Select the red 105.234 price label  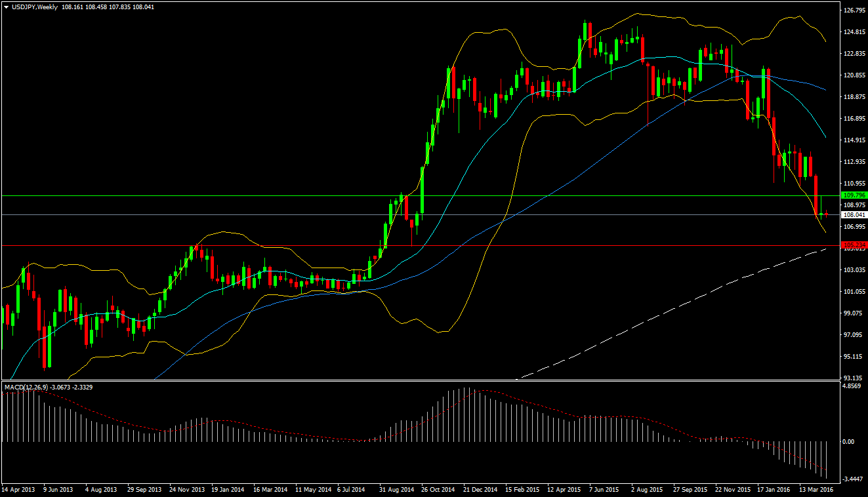pyautogui.click(x=854, y=245)
